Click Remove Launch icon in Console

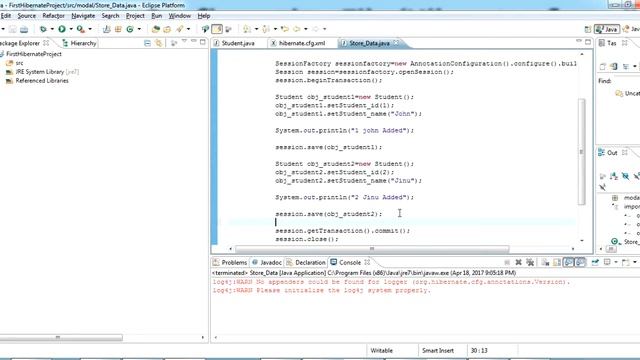[x=518, y=262]
